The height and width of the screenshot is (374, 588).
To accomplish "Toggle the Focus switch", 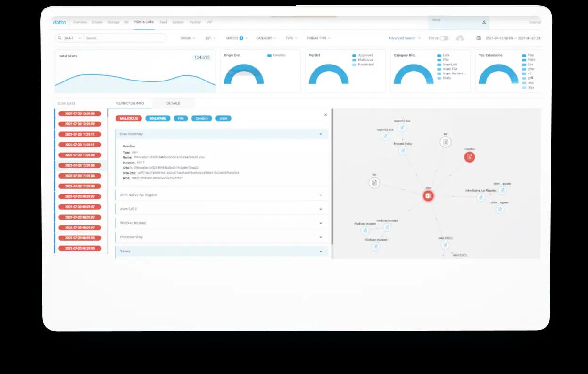I will pos(444,38).
